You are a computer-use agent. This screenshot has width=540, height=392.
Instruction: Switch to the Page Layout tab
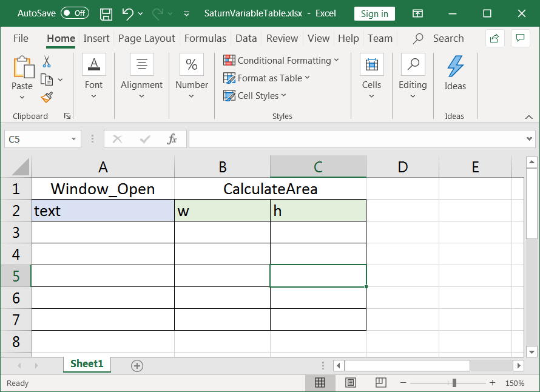click(x=146, y=38)
